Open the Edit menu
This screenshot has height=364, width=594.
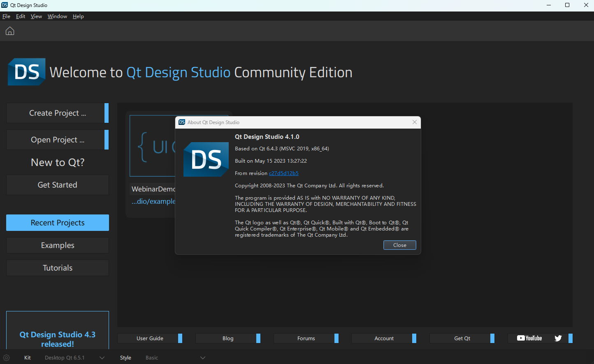click(x=21, y=16)
